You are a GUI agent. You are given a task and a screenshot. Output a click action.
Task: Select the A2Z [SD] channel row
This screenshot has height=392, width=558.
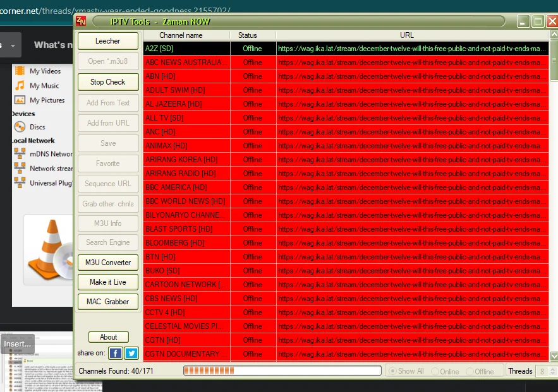[x=346, y=49]
